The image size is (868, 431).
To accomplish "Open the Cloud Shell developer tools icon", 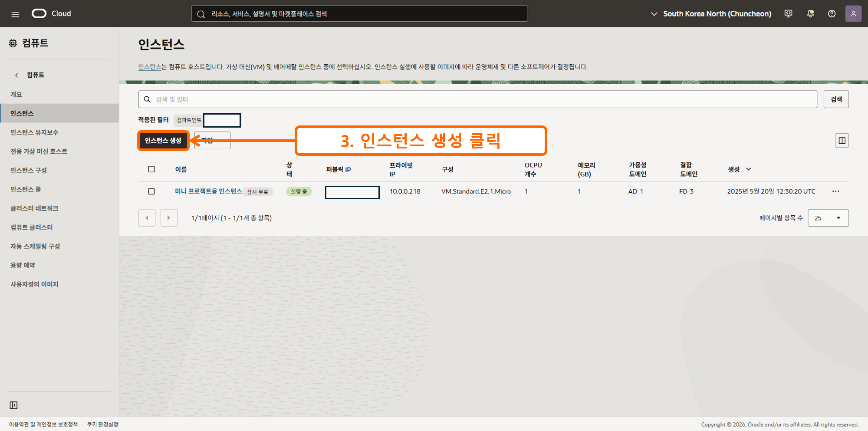I will tap(789, 13).
